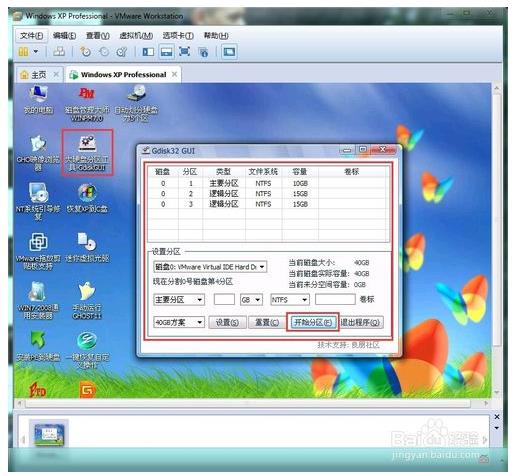Open the 查看(V) menu
Viewport: 512px width, 476px height.
98,35
